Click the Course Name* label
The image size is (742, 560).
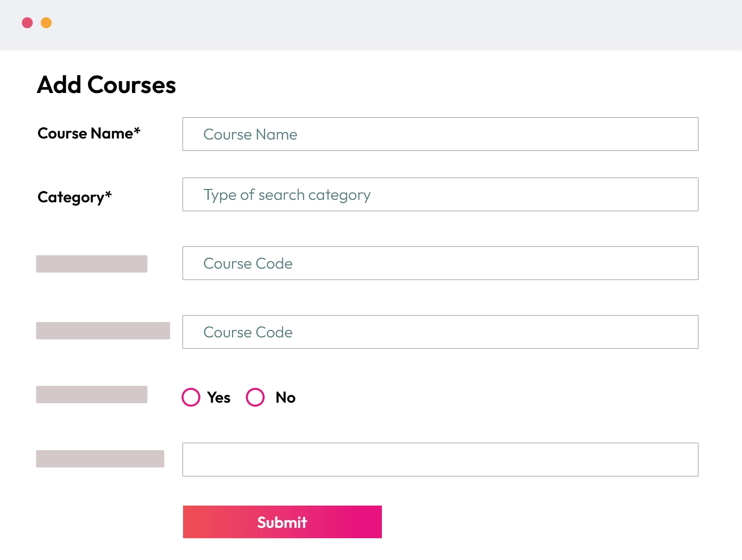tap(89, 133)
